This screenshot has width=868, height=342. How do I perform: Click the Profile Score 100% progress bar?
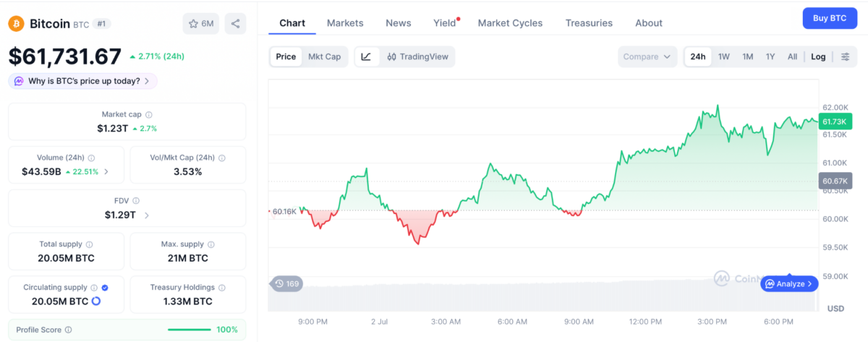[x=189, y=330]
